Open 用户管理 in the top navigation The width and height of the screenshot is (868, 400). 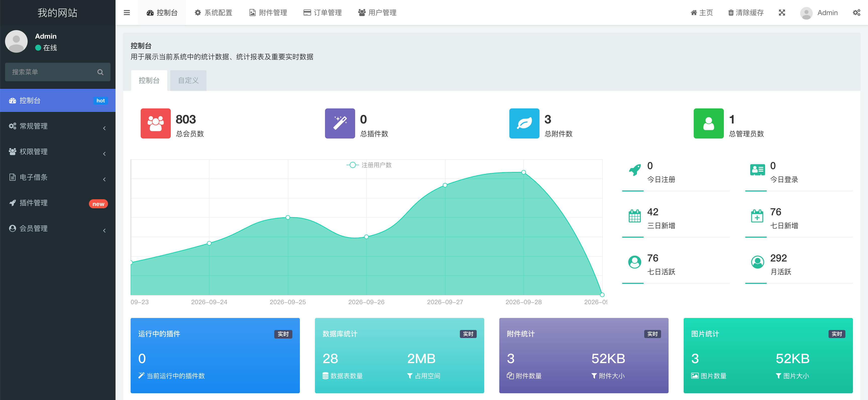(x=377, y=13)
